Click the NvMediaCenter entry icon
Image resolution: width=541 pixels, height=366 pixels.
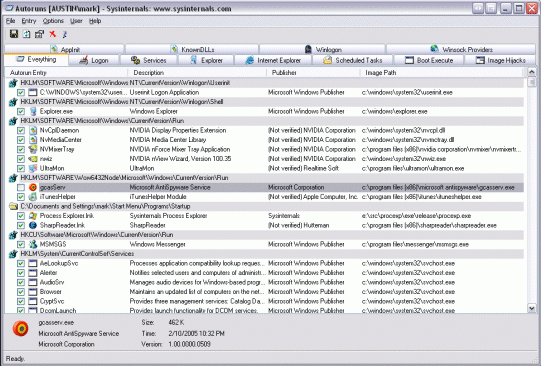tap(33, 140)
